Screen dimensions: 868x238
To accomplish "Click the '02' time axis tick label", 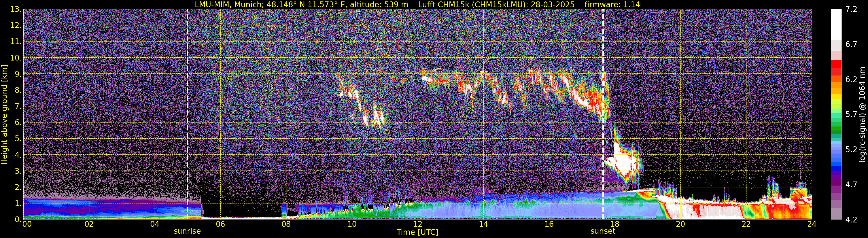I will 89,224.
